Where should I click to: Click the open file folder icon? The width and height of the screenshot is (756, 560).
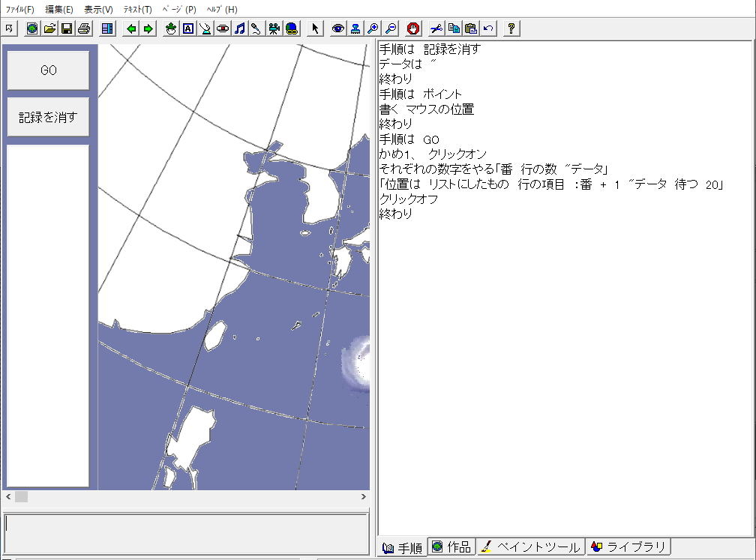tap(49, 28)
